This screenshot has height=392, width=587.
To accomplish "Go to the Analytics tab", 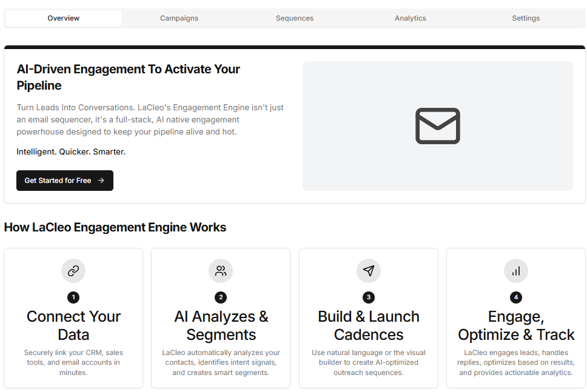I will point(411,18).
